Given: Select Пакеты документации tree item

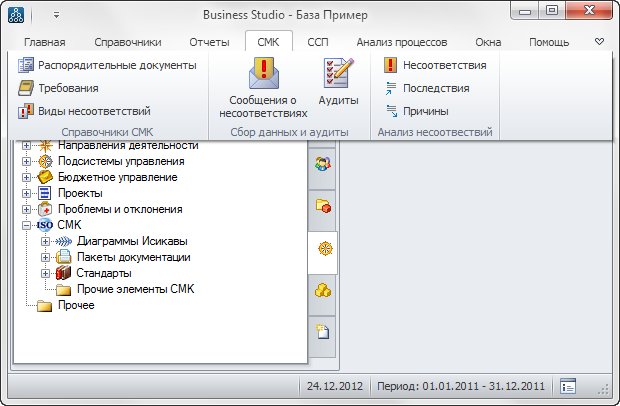Looking at the screenshot, I should (x=134, y=257).
